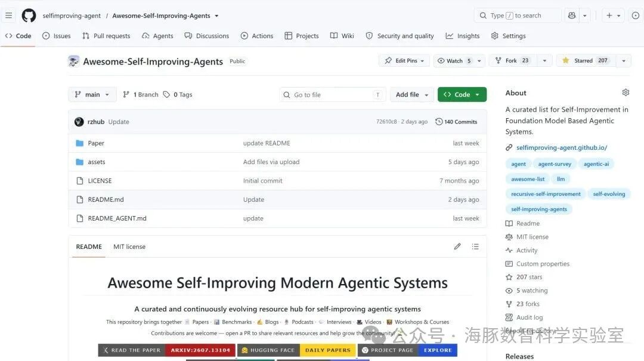
Task: Open the Edit Pins dropdown
Action: [x=404, y=60]
